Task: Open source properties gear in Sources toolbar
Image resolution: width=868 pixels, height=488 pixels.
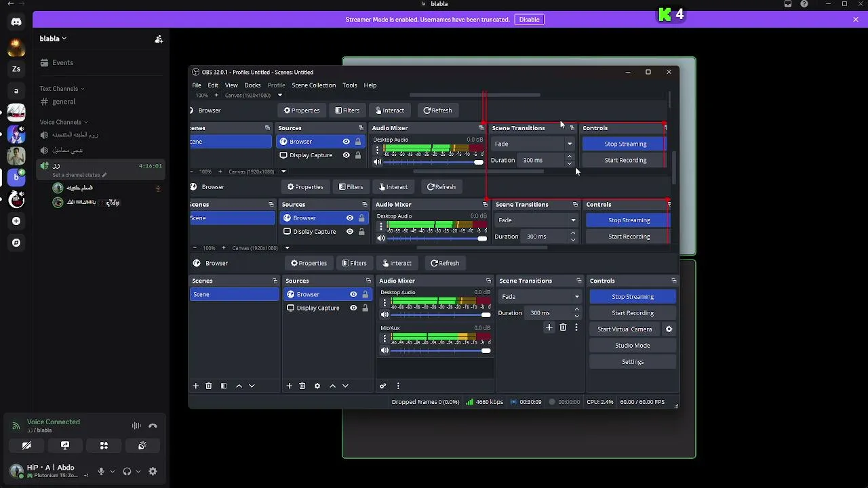Action: point(317,386)
